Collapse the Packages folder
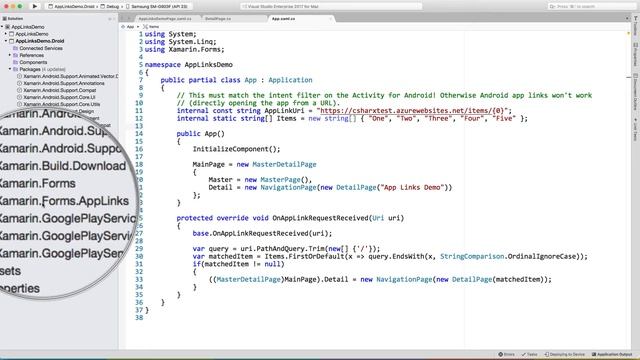The width and height of the screenshot is (640, 360). pyautogui.click(x=10, y=69)
